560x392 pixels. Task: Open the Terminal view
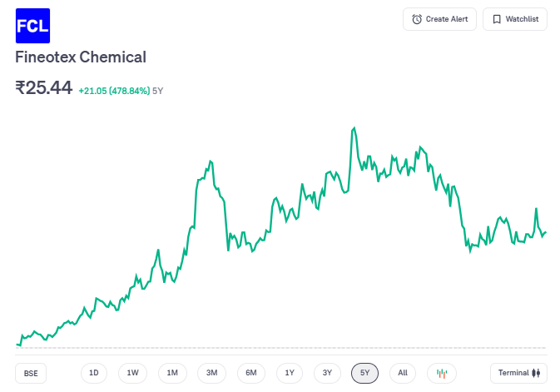[x=518, y=373]
